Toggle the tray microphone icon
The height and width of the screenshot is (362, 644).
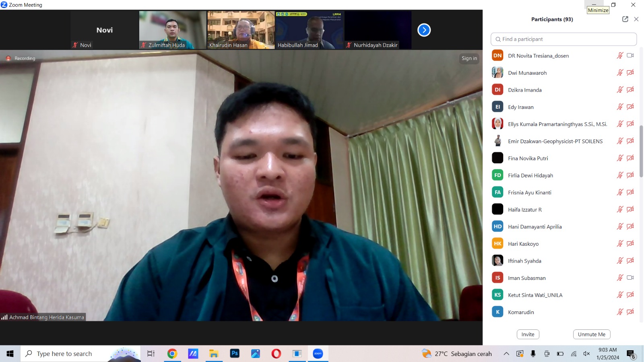[533, 354]
